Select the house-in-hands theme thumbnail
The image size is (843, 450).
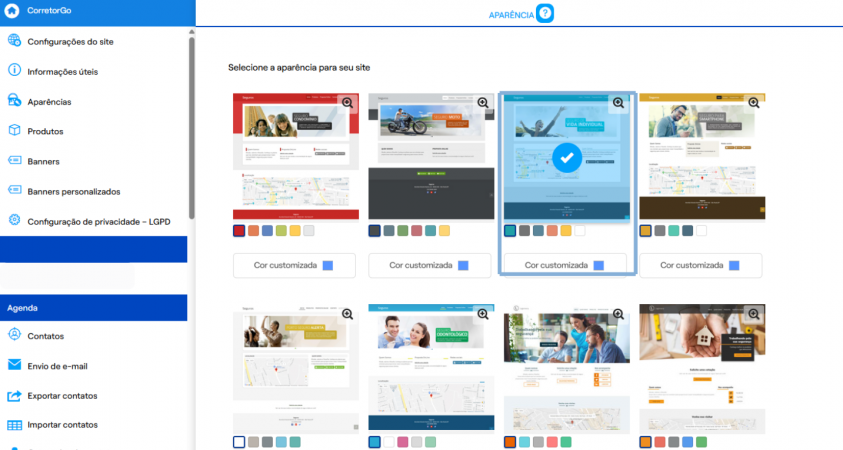click(702, 367)
